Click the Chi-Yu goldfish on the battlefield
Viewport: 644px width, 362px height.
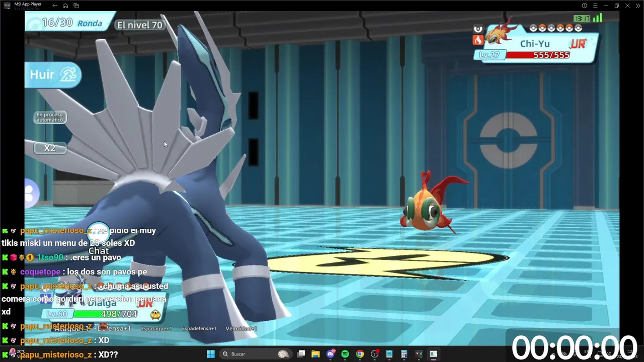click(x=434, y=204)
